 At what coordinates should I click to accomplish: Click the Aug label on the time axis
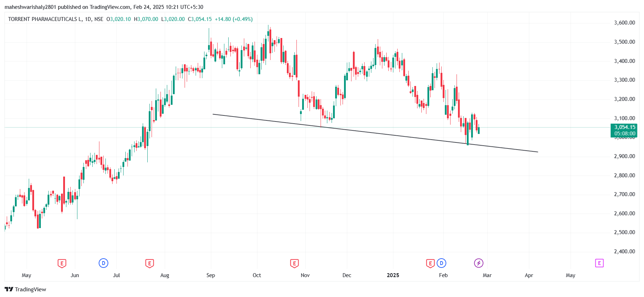(165, 275)
